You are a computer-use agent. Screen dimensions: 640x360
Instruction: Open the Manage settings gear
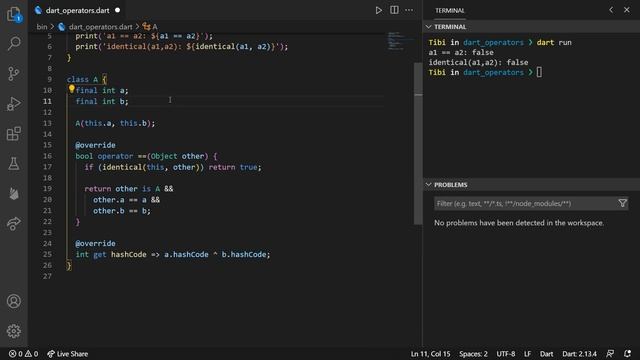tap(14, 331)
